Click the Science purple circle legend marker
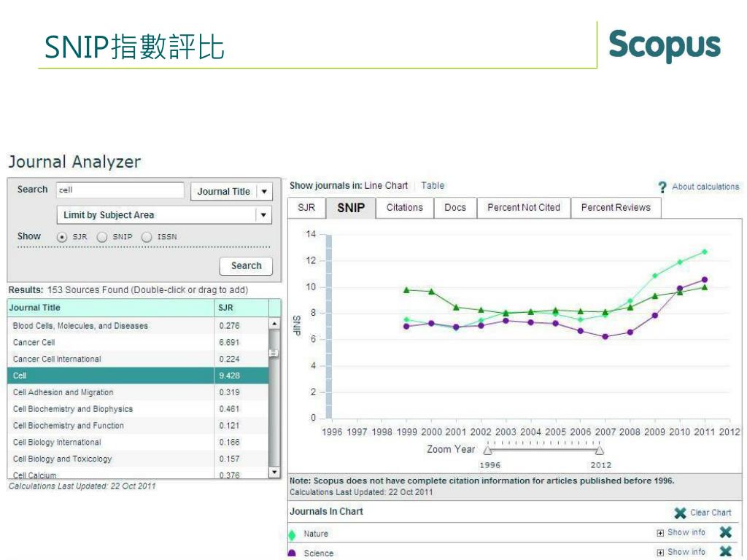 (x=292, y=553)
